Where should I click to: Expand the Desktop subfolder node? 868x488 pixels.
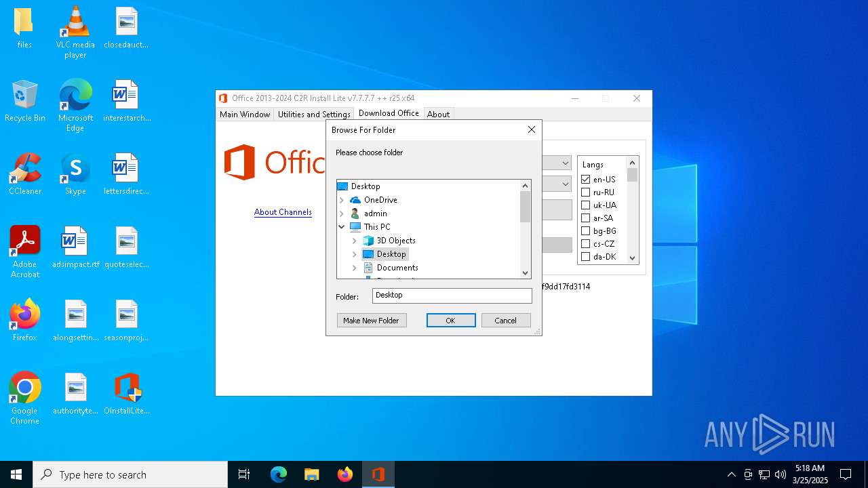[355, 254]
